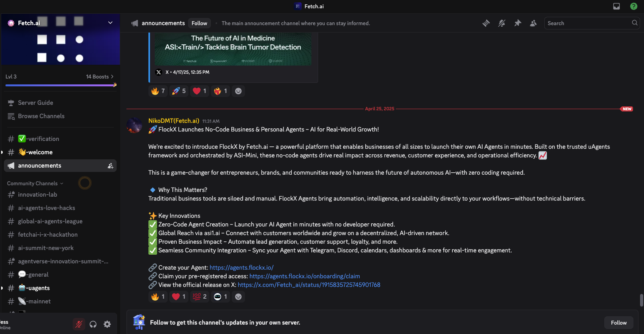The image size is (644, 334).
Task: Unmute the microphone
Action: click(79, 324)
